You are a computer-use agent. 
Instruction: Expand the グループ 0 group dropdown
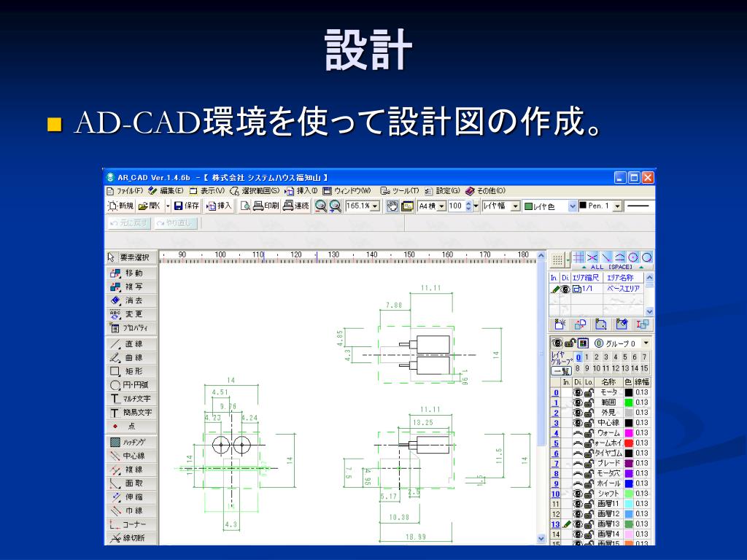[646, 343]
